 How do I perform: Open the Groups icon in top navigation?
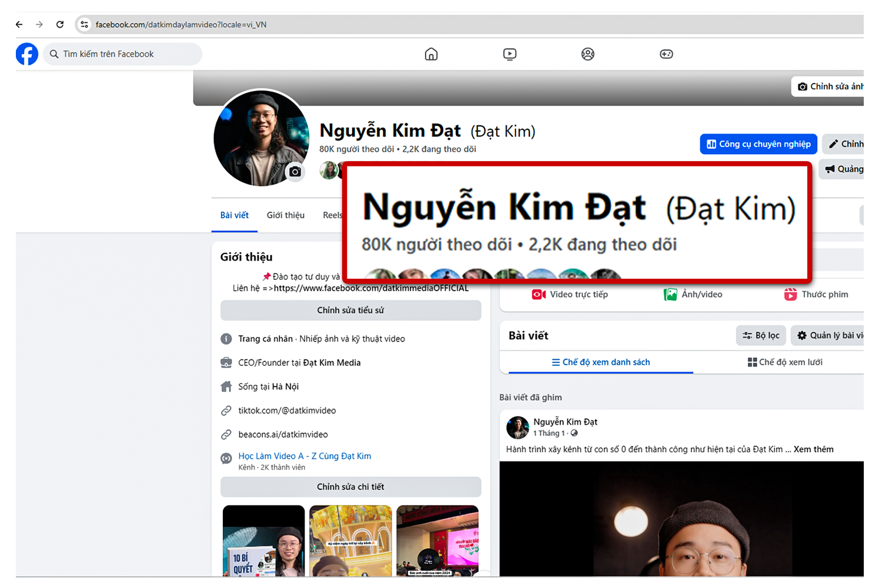[587, 54]
